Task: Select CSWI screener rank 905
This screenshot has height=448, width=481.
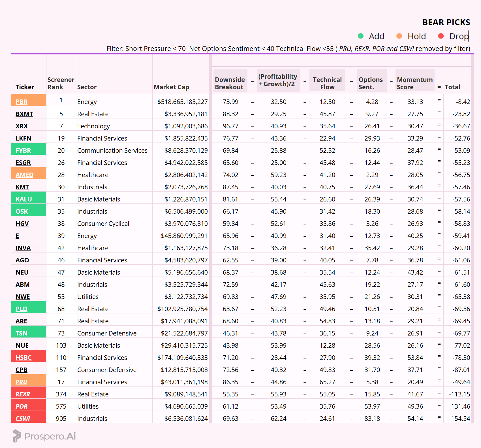Action: [x=61, y=419]
